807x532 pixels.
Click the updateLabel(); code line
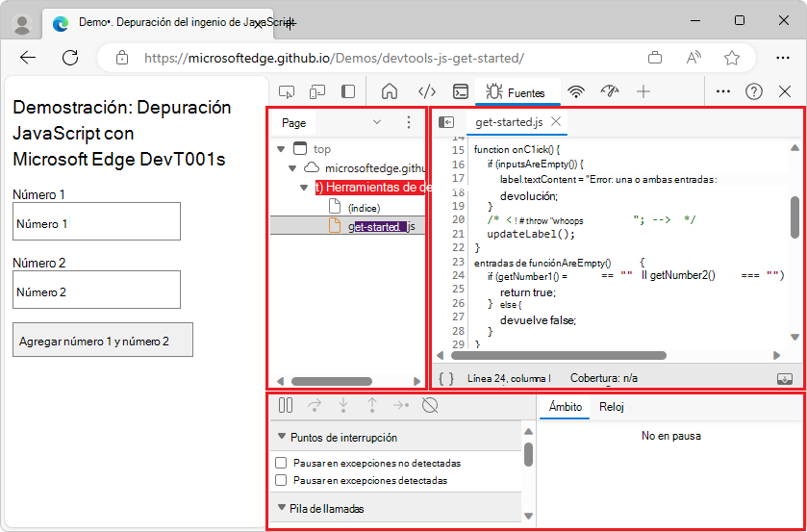pyautogui.click(x=531, y=235)
